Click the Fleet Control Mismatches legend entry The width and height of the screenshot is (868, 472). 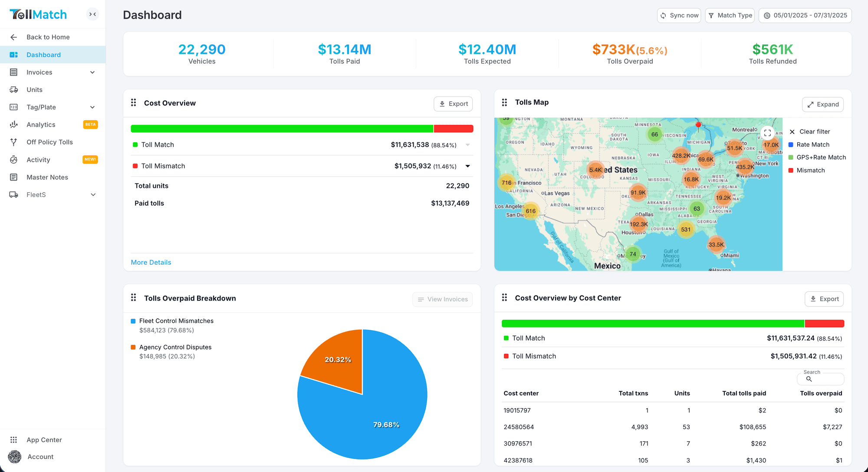[172, 325]
